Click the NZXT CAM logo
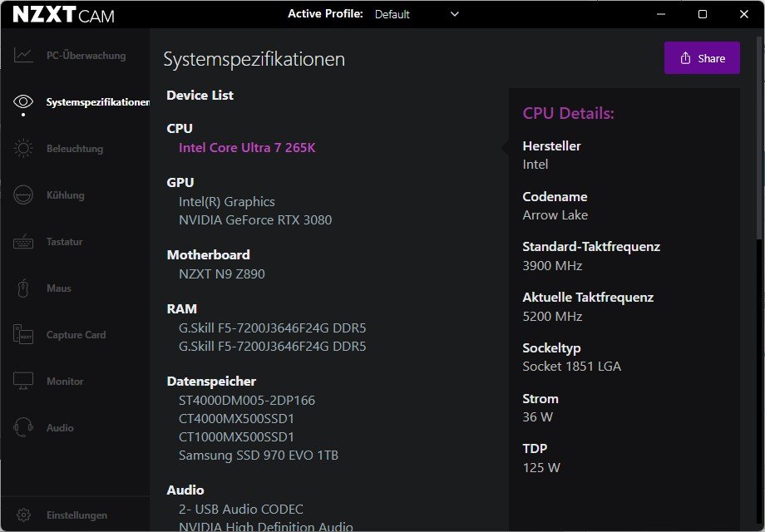The width and height of the screenshot is (765, 532). click(63, 15)
